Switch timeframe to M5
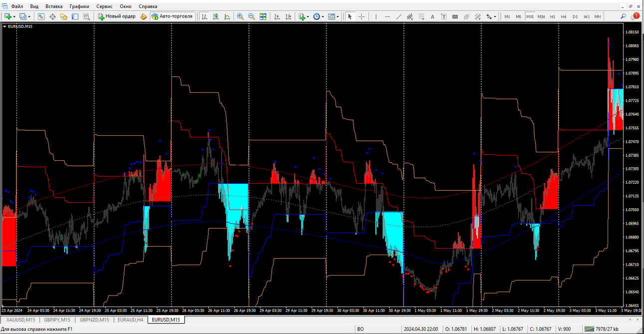The height and width of the screenshot is (334, 644). pos(518,16)
